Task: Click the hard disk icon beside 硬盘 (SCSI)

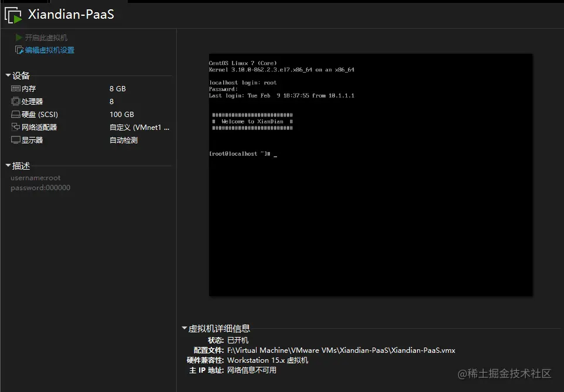Action: click(15, 114)
